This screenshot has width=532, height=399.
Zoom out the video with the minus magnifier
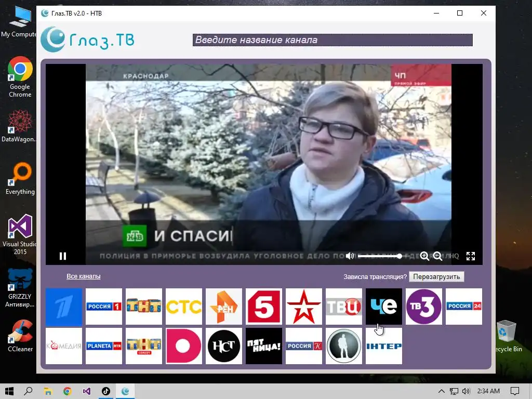[x=437, y=256]
